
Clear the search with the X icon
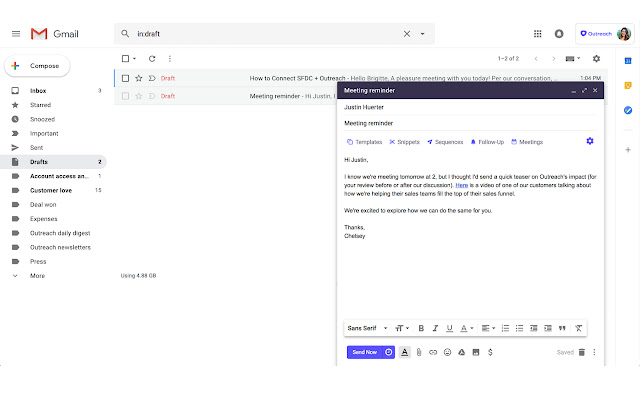pyautogui.click(x=407, y=34)
